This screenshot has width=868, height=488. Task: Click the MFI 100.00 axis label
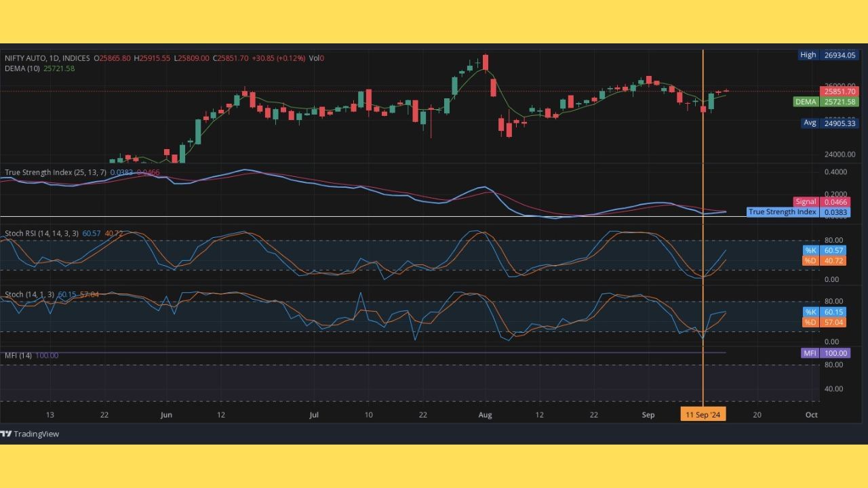825,353
